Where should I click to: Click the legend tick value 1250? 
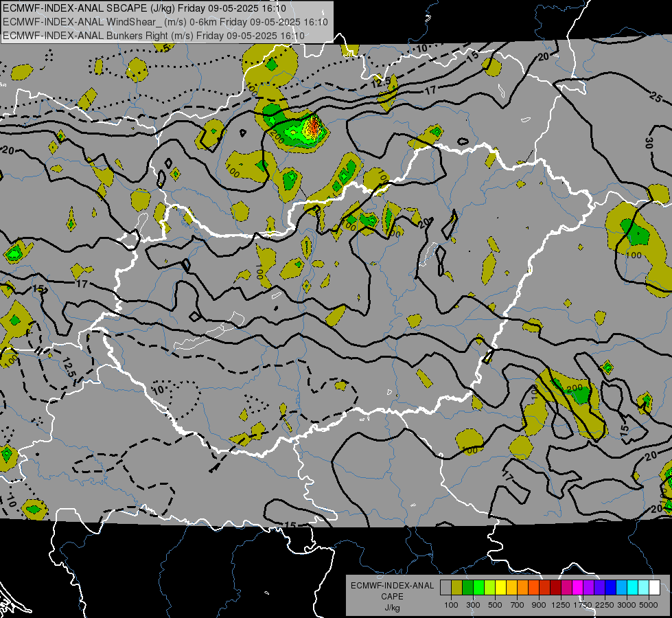pos(561,605)
